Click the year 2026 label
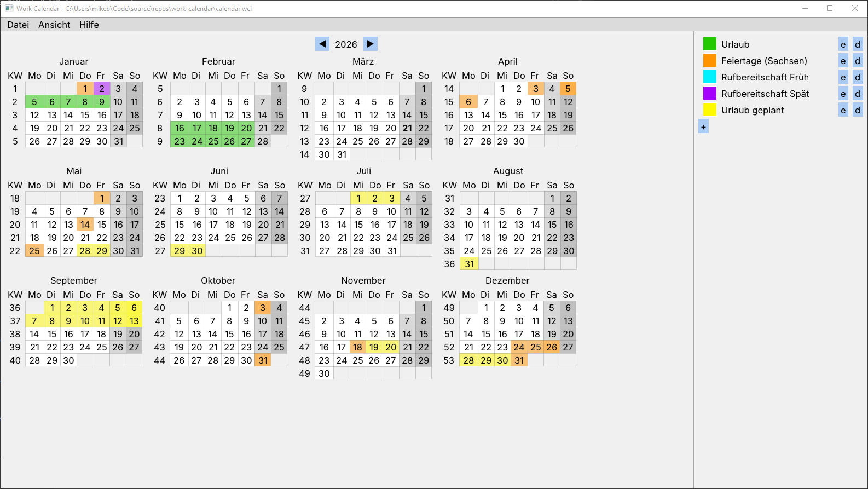The image size is (868, 489). point(346,44)
